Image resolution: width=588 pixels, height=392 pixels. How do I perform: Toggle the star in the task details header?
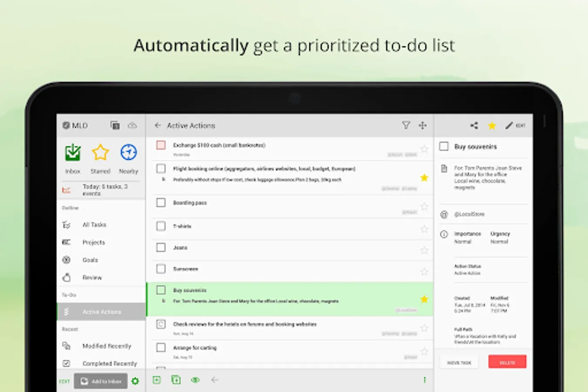[492, 125]
